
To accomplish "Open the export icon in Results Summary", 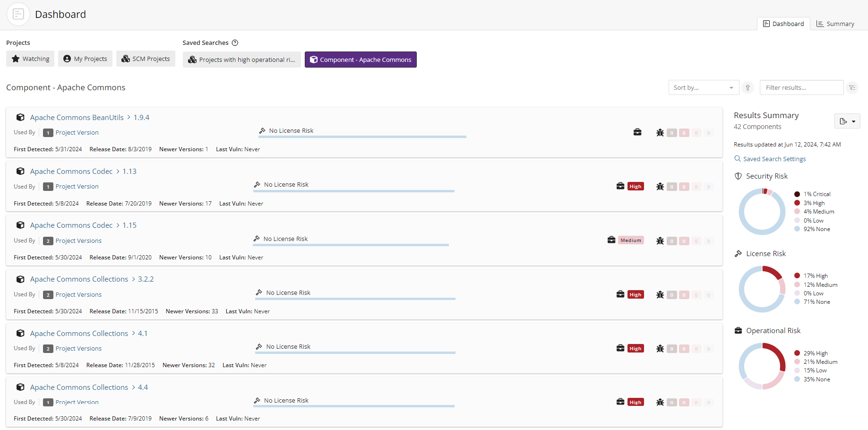I will click(844, 121).
